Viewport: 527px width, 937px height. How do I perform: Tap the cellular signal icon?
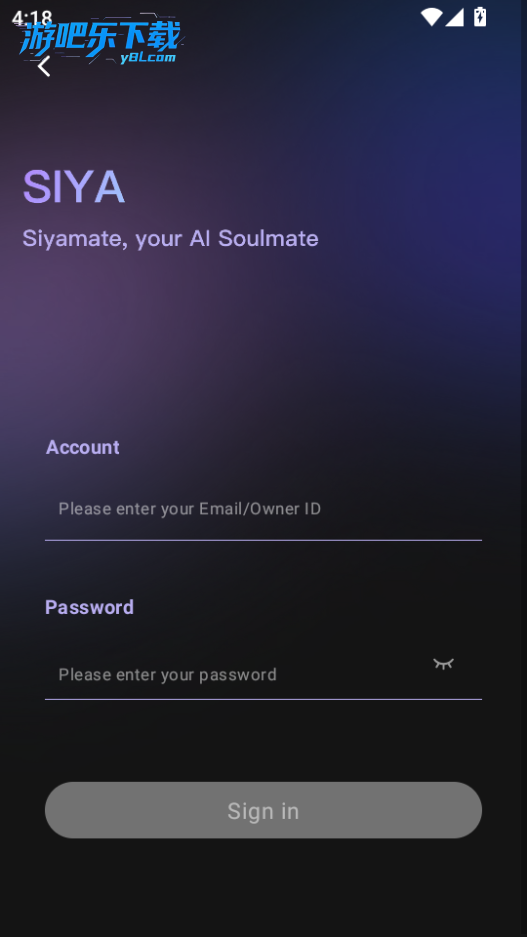(454, 17)
